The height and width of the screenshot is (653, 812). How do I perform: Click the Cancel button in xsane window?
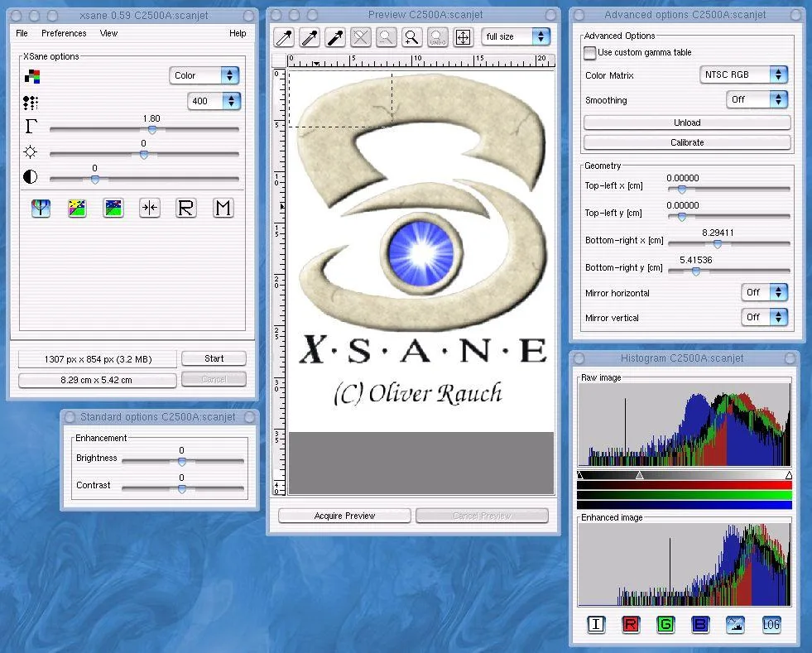[x=214, y=380]
